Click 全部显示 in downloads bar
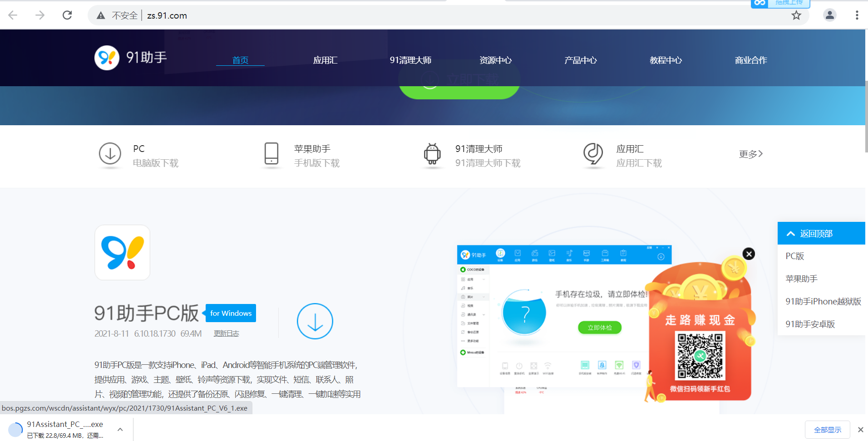The width and height of the screenshot is (868, 441). [x=827, y=430]
